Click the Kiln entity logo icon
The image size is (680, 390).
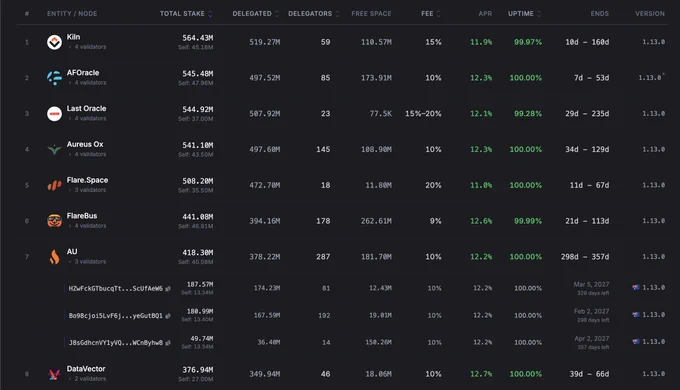[54, 42]
